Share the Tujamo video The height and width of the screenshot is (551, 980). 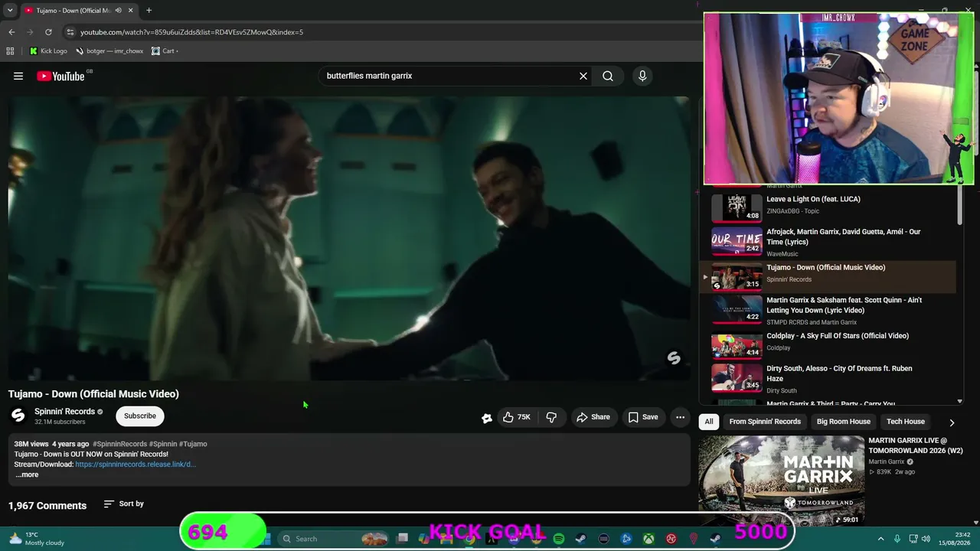[593, 417]
